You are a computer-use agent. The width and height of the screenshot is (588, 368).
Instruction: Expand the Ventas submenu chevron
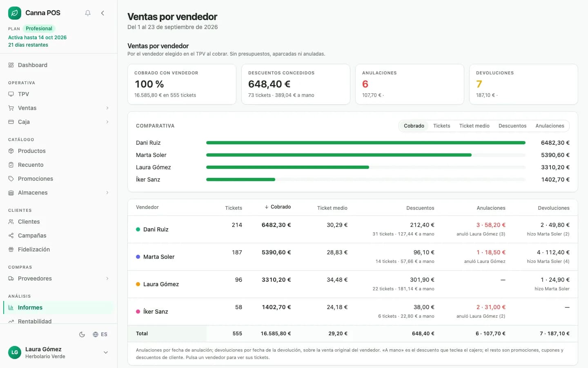point(107,108)
